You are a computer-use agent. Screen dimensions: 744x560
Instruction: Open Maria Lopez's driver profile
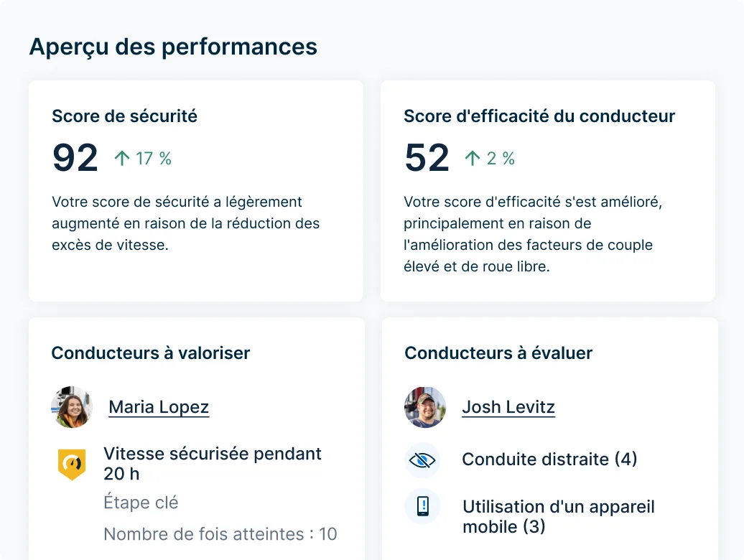(x=158, y=407)
